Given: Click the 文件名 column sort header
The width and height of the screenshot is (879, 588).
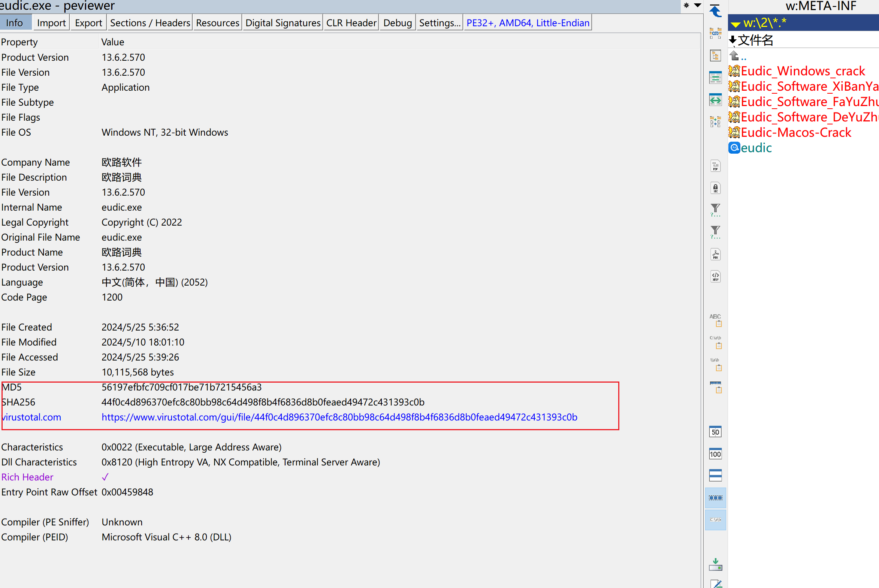Looking at the screenshot, I should [x=755, y=40].
